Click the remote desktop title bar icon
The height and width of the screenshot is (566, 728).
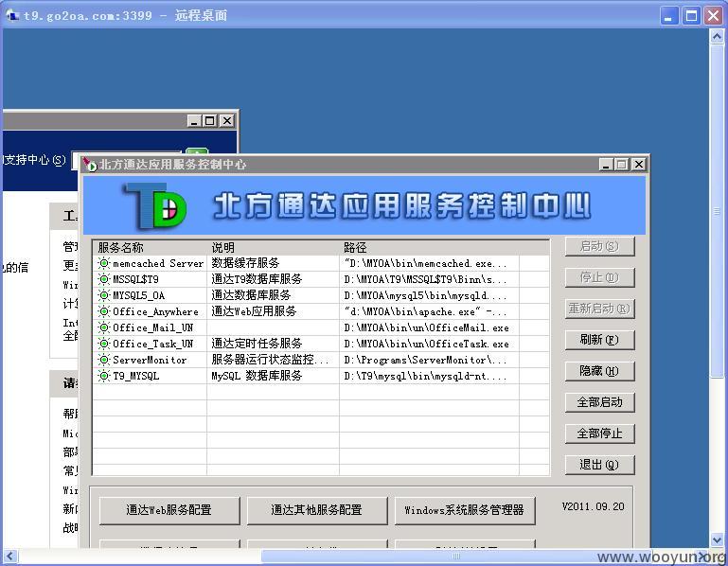point(12,15)
